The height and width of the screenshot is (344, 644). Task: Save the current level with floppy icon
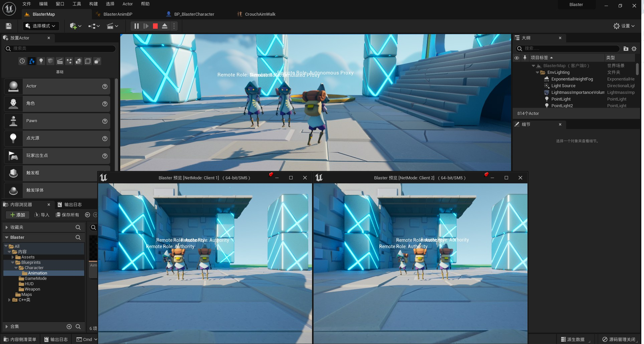pos(9,26)
